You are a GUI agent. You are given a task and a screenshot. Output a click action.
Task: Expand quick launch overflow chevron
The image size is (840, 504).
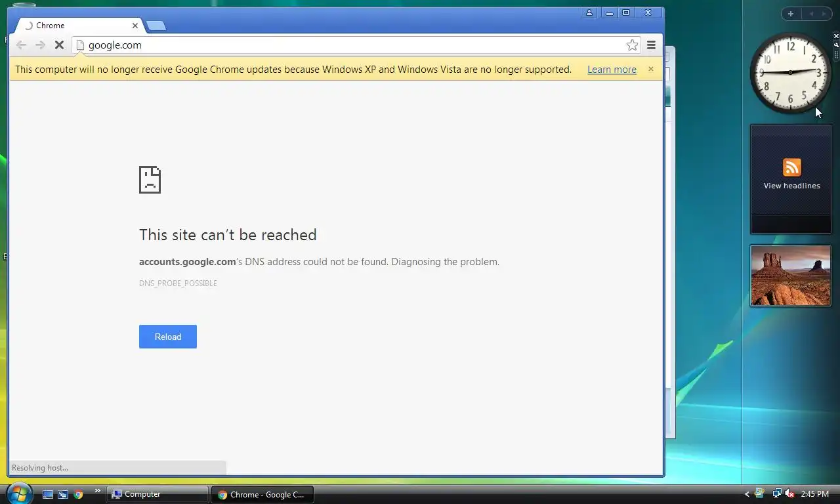click(98, 490)
